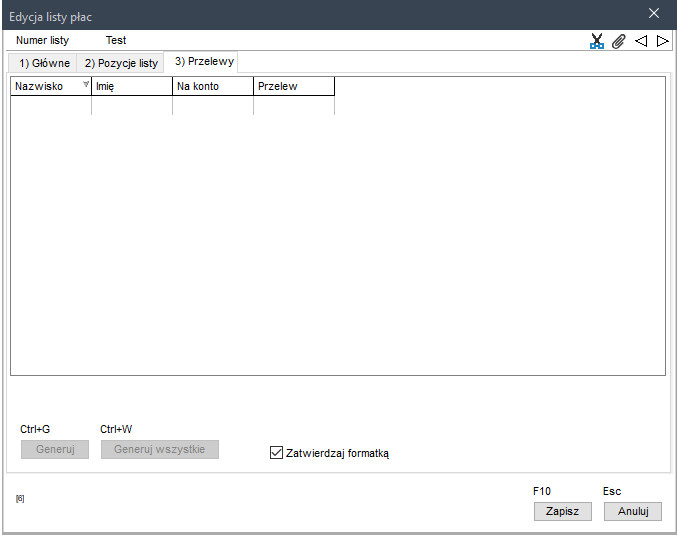This screenshot has width=678, height=535.
Task: Click the small [6] indicator at bottom-left
Action: (20, 497)
